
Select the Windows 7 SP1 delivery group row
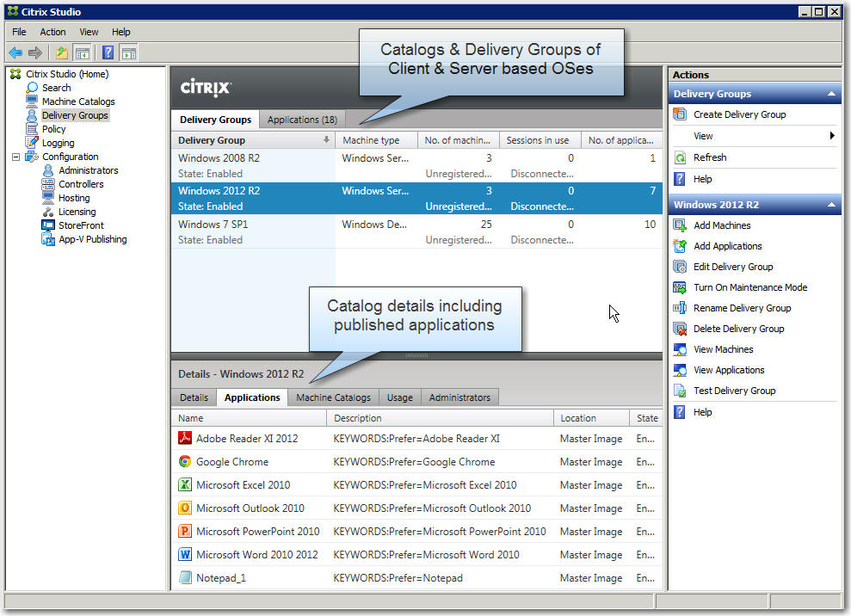(x=416, y=231)
